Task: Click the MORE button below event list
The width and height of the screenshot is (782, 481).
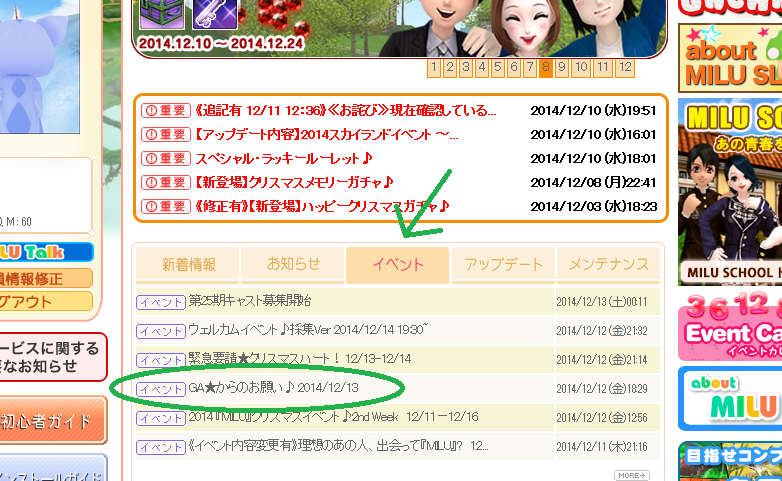Action: click(x=631, y=475)
